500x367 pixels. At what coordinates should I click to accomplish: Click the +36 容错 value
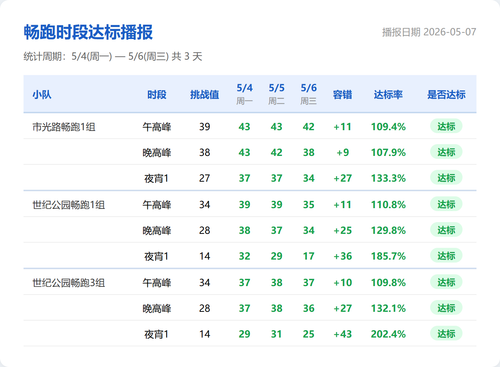coord(342,256)
